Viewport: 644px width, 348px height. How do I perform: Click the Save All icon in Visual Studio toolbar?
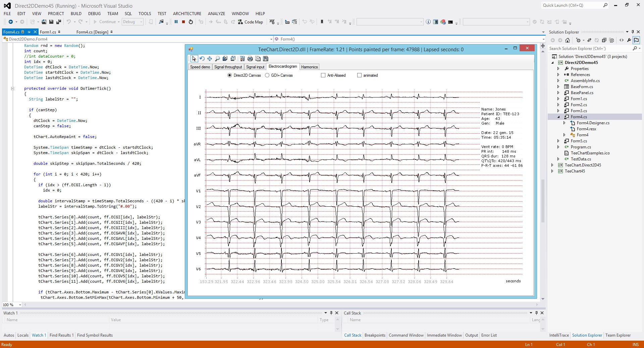[x=59, y=22]
